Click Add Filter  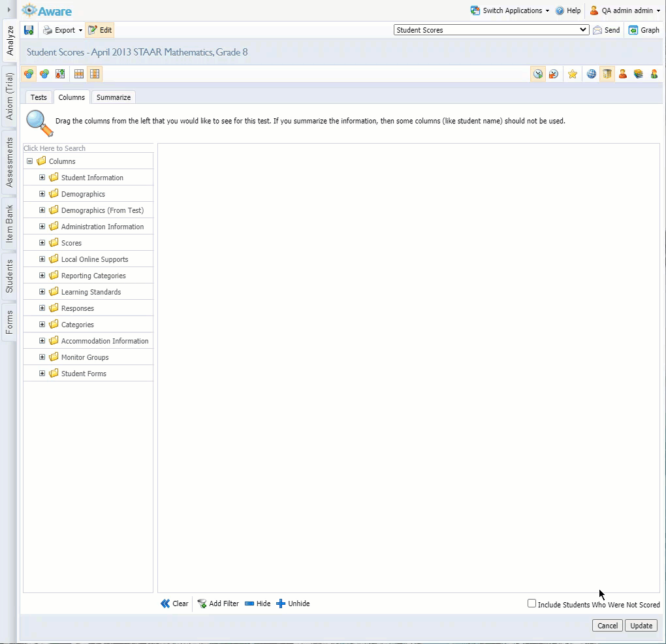[218, 604]
